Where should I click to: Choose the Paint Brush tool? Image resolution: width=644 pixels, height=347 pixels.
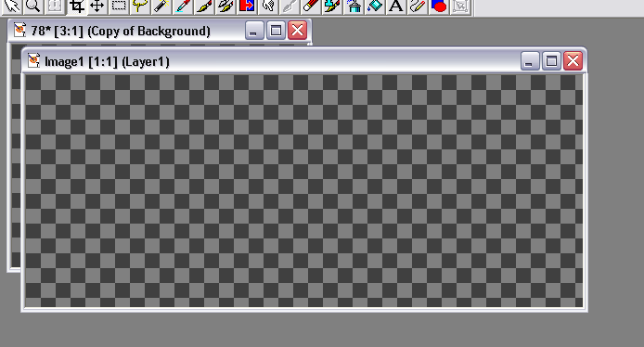pos(204,6)
